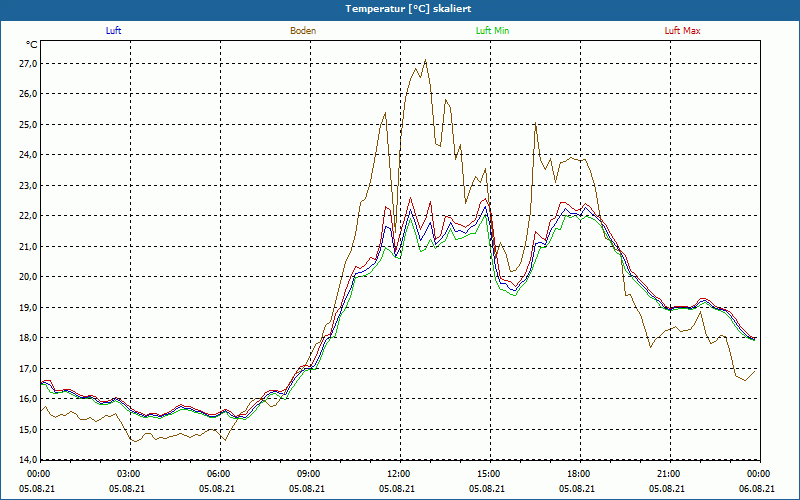This screenshot has height=500, width=800.
Task: Click the 22,0 y-axis value
Action: 28,216
